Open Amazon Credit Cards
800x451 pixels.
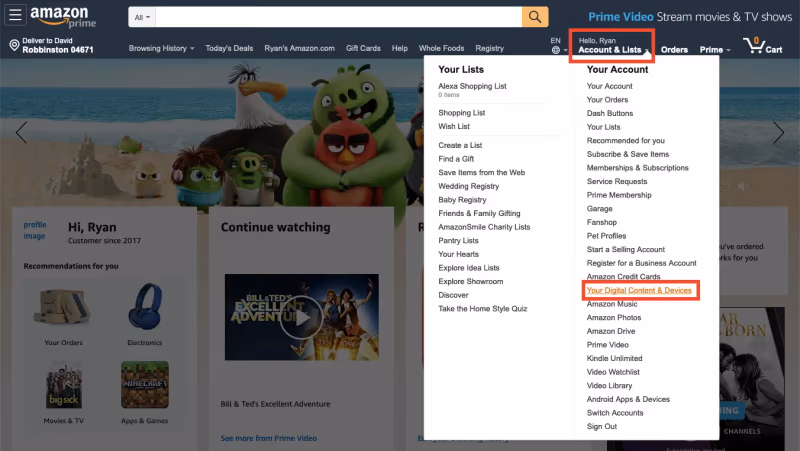click(x=623, y=277)
